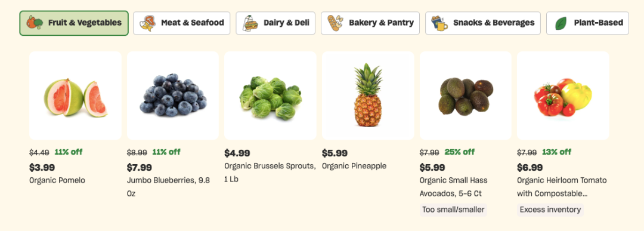Open the Dairy & Deli category
Screen dimensions: 644x231
pyautogui.click(x=275, y=23)
